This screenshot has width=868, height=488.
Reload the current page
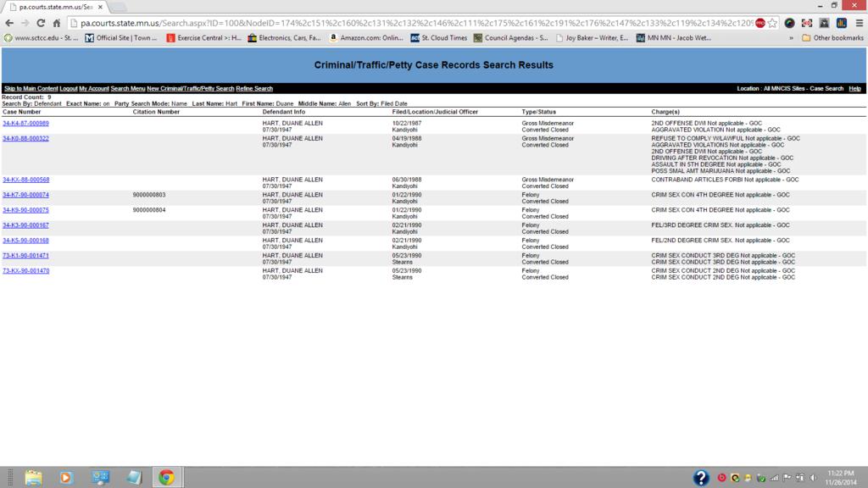click(x=40, y=23)
